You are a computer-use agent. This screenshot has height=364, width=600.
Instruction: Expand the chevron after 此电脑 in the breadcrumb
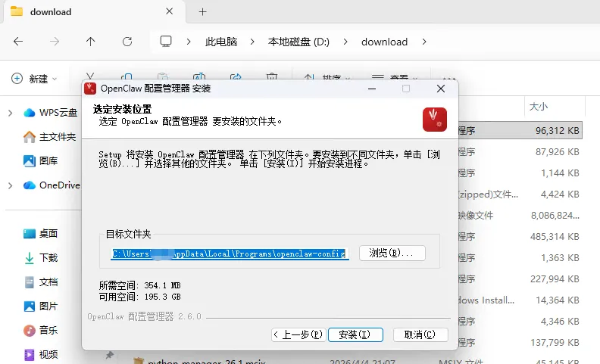click(x=252, y=42)
